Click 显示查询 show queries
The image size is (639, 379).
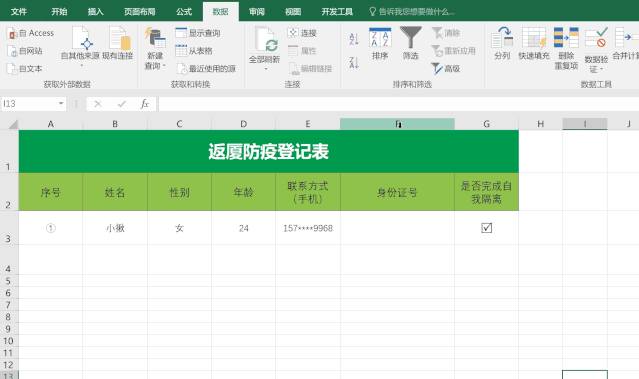(x=198, y=33)
